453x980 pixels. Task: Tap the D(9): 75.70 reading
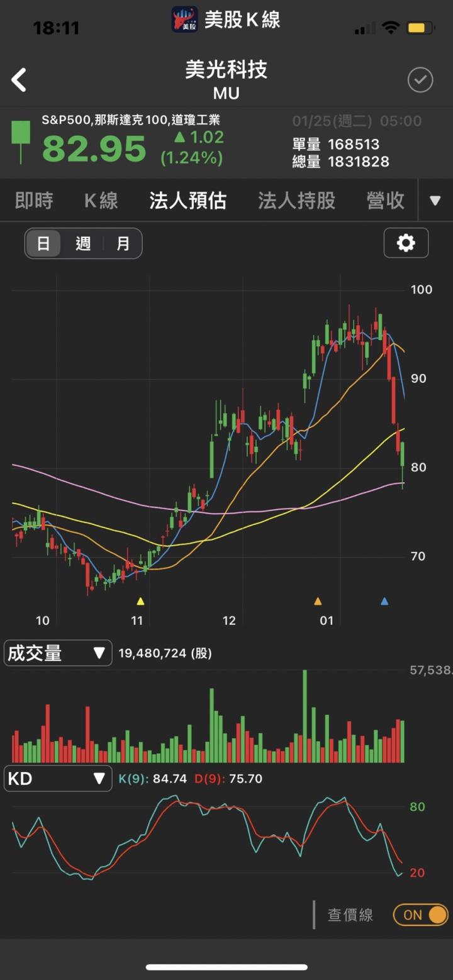point(228,779)
